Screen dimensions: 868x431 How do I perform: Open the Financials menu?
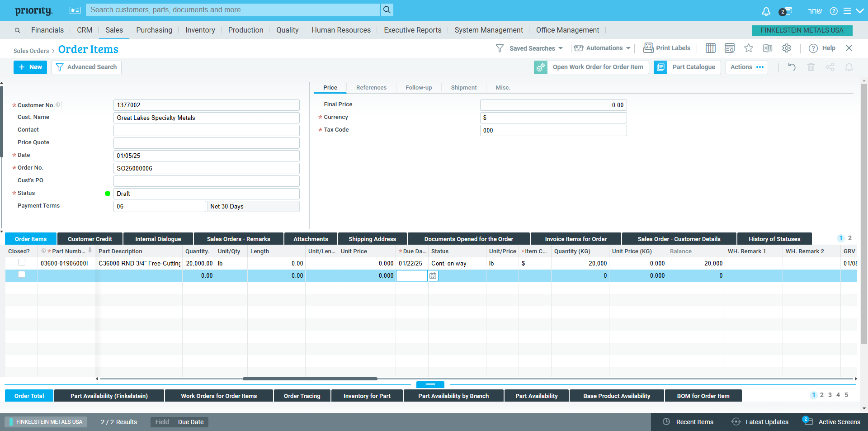(x=47, y=30)
